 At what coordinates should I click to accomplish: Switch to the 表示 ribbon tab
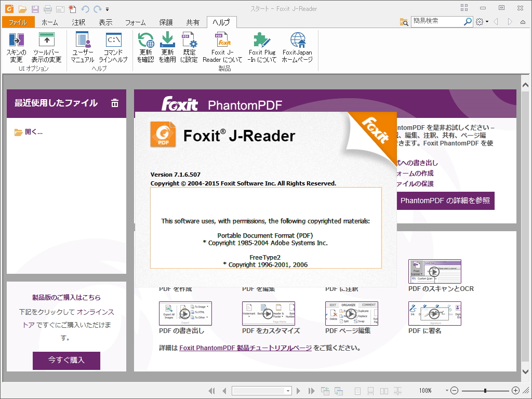tap(105, 22)
